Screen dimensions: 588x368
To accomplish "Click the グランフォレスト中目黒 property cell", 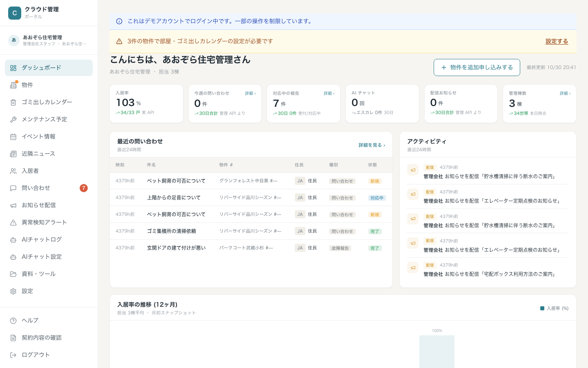I will 248,181.
